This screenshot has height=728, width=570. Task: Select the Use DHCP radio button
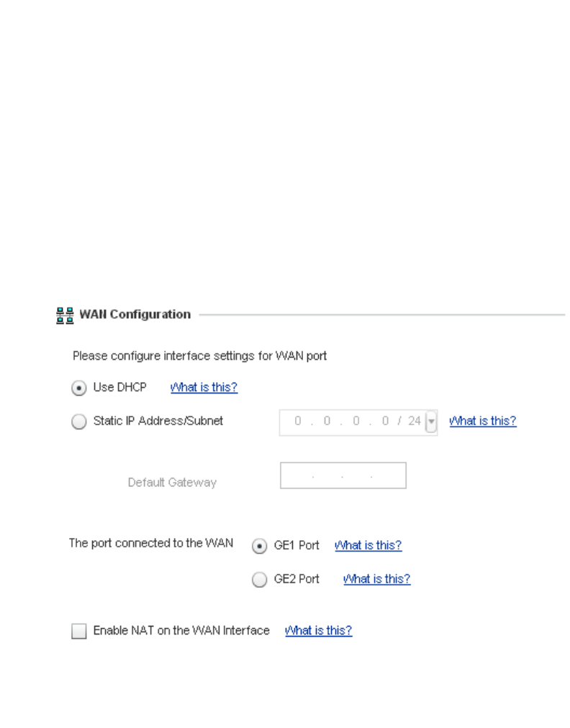[78, 388]
